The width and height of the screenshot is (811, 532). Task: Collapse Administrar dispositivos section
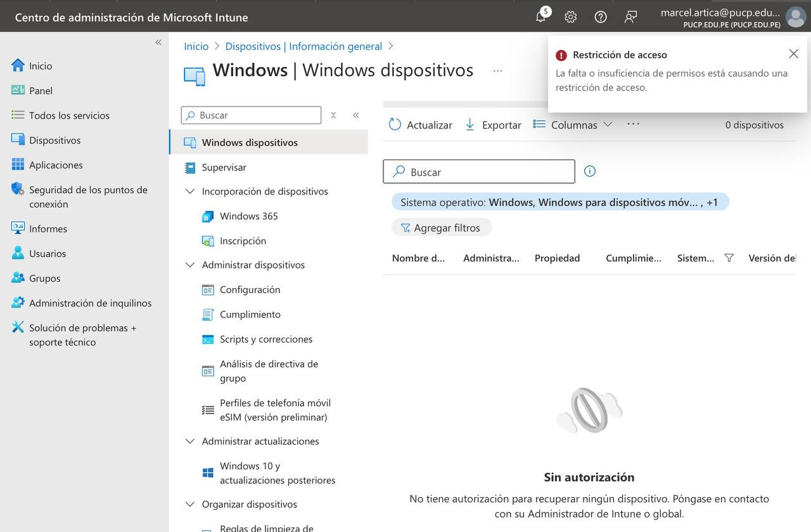point(189,265)
